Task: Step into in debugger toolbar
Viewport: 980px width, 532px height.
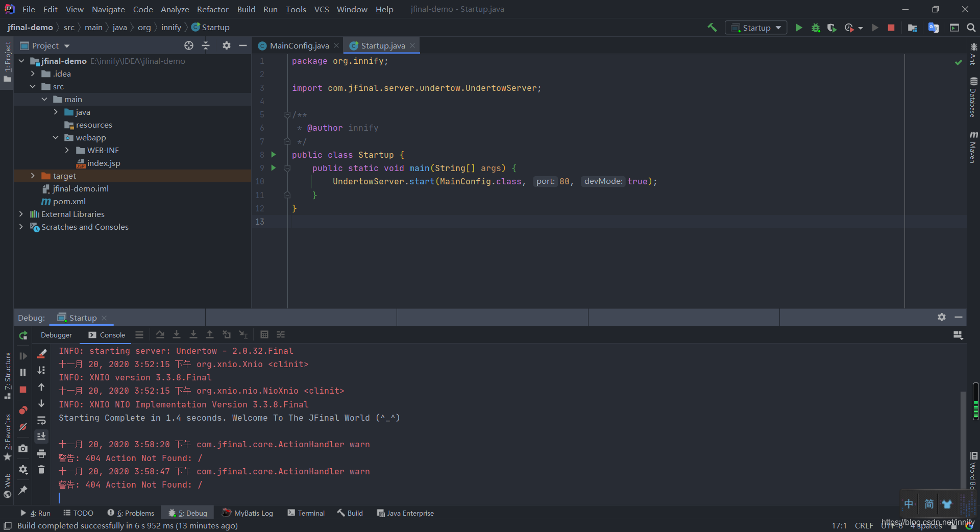Action: tap(177, 334)
